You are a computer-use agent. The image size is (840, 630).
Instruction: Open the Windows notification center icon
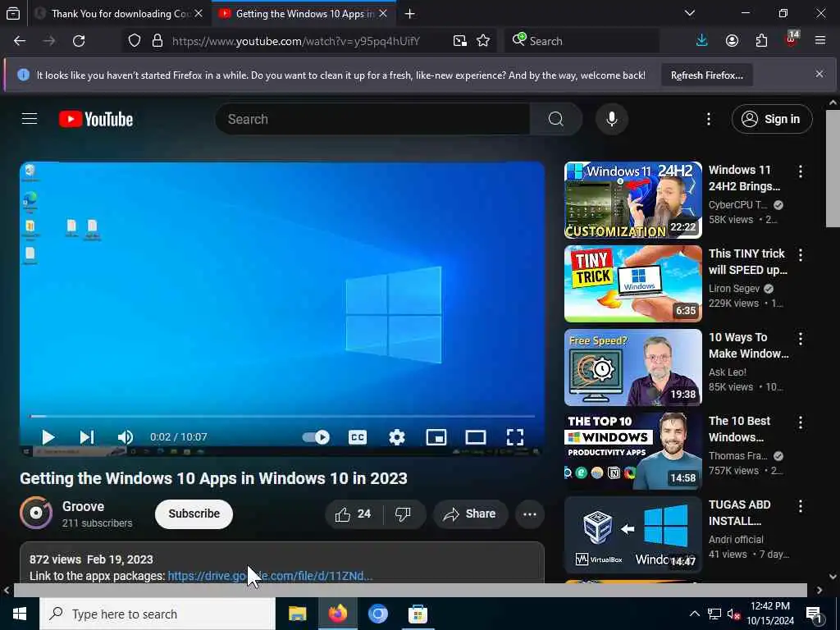(x=815, y=614)
